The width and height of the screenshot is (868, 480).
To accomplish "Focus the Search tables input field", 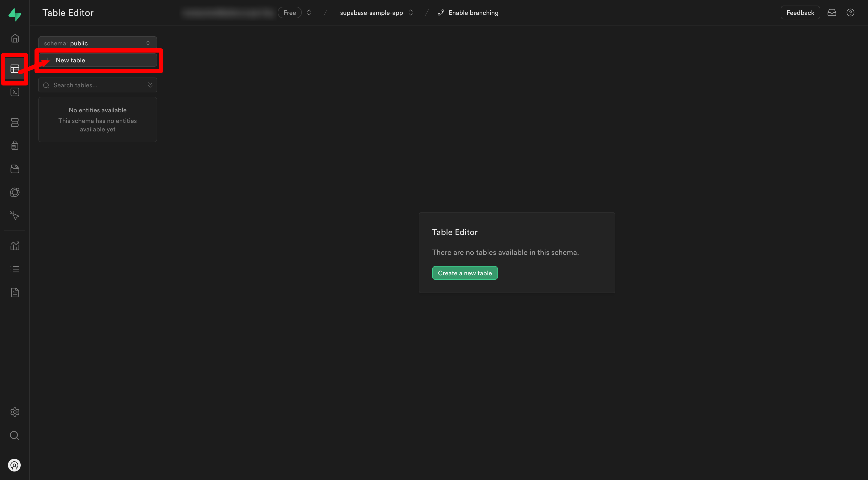I will point(98,85).
